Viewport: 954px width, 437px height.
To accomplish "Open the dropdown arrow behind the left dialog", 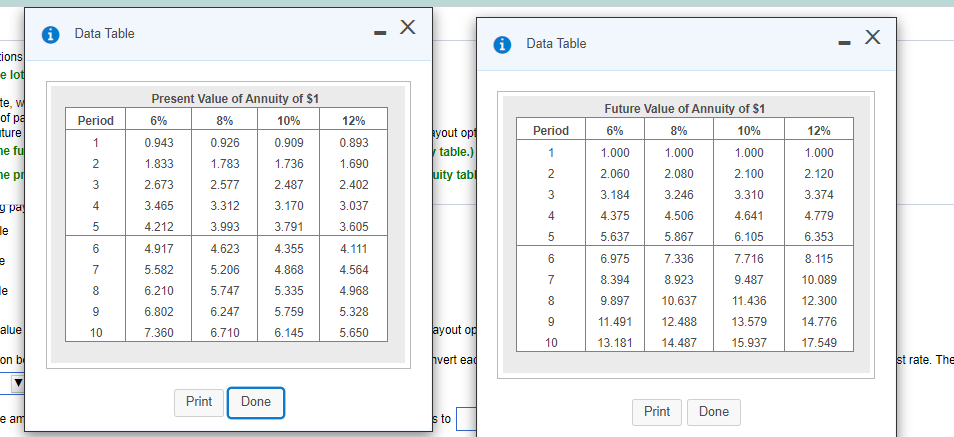I will 18,385.
